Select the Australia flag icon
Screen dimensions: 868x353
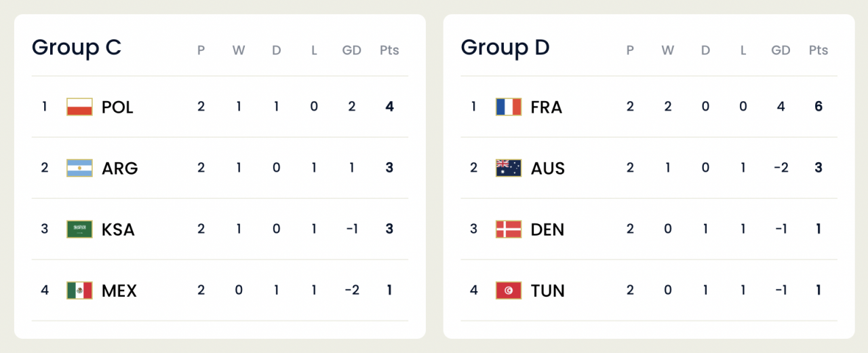(509, 168)
